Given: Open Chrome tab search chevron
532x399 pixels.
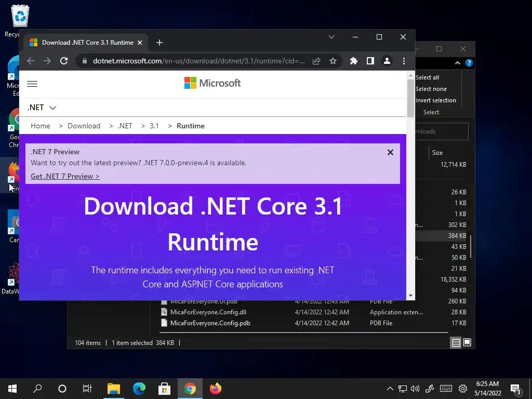Looking at the screenshot, I should pos(331,37).
